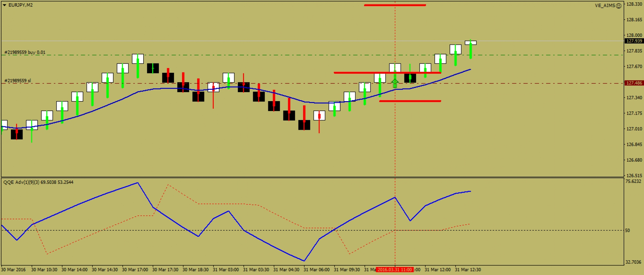This screenshot has width=644, height=275.
Task: Click the "30 Mar 2016" time axis label
Action: [x=14, y=270]
